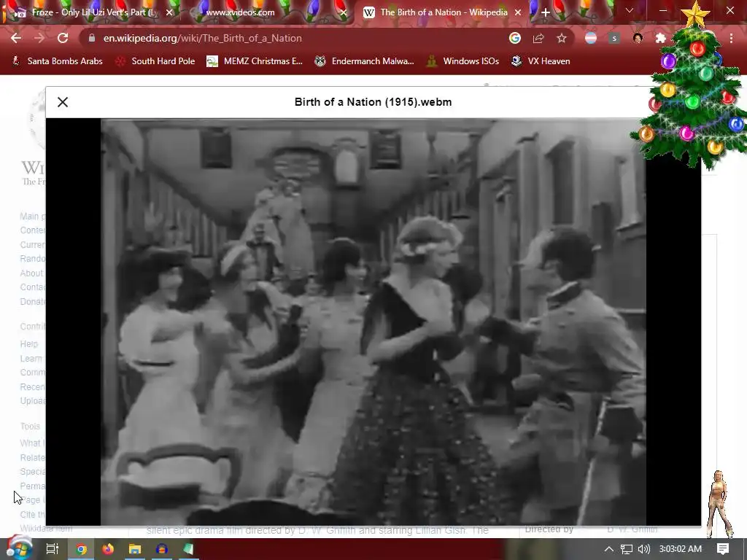Click the browser forward arrow
The width and height of the screenshot is (747, 560).
click(39, 38)
